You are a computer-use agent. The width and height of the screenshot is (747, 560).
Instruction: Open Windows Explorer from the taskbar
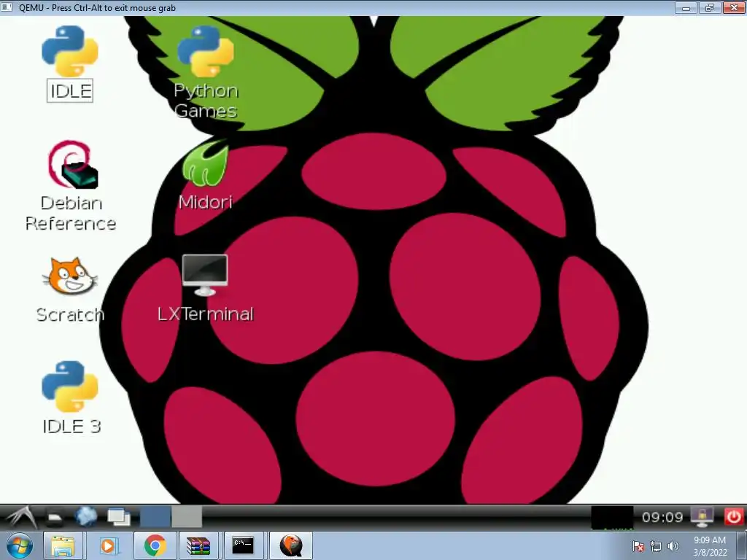click(x=63, y=545)
